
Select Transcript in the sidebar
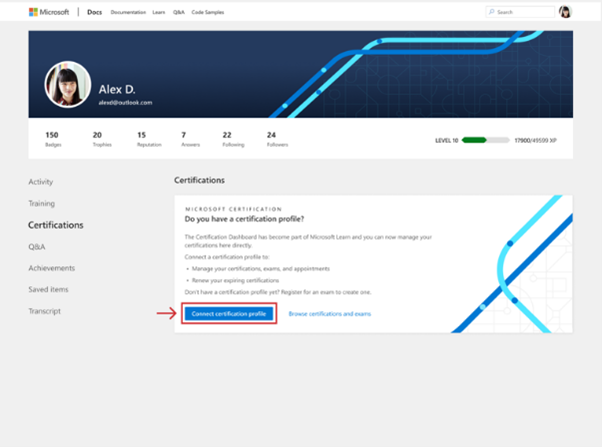click(x=45, y=311)
